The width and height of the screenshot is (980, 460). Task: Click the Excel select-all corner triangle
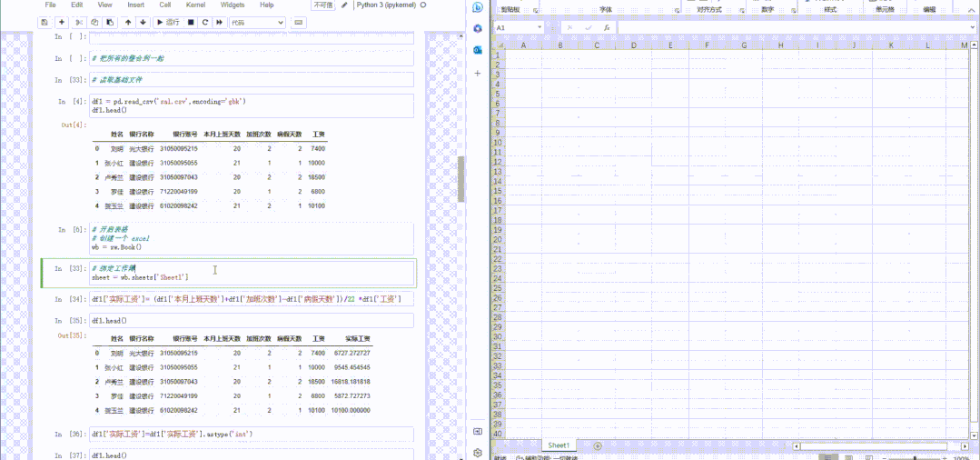pyautogui.click(x=499, y=45)
